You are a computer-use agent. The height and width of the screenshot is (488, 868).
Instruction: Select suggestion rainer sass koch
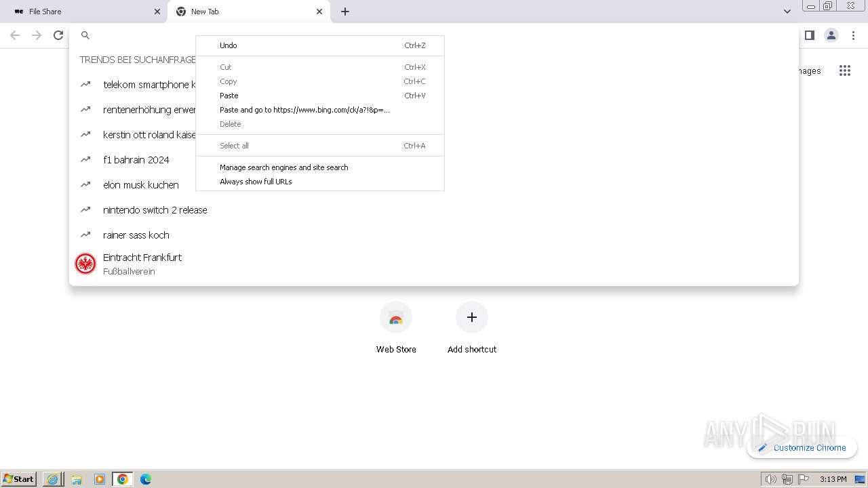[434, 235]
